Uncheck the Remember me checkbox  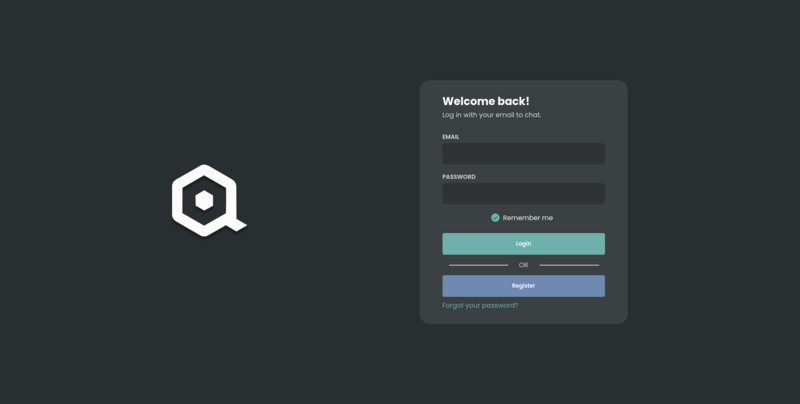coord(495,217)
